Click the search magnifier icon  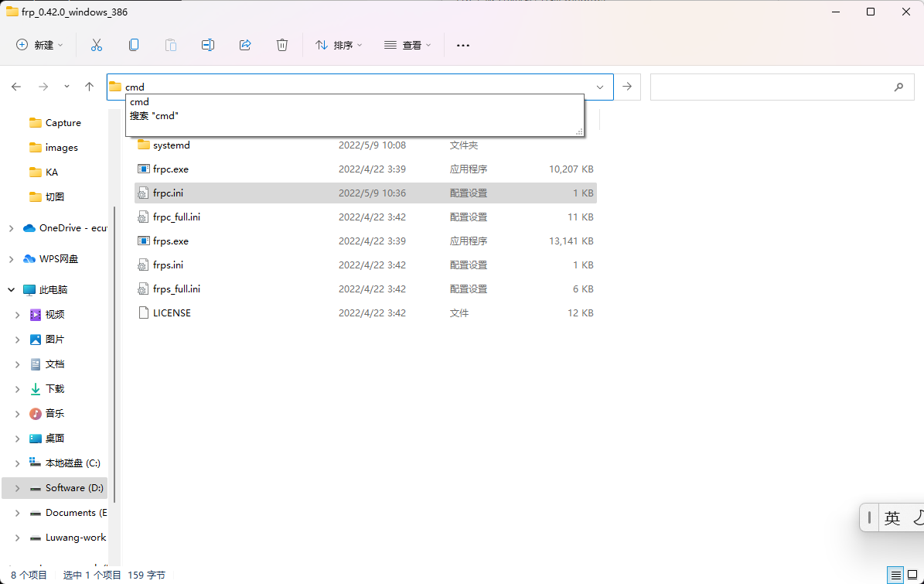coord(898,87)
